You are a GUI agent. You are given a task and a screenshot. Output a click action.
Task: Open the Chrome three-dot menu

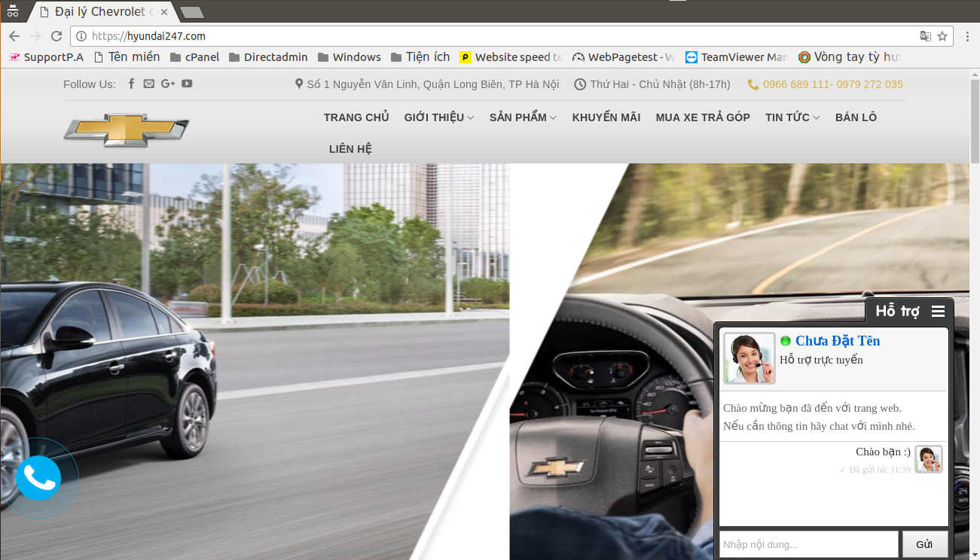point(967,36)
